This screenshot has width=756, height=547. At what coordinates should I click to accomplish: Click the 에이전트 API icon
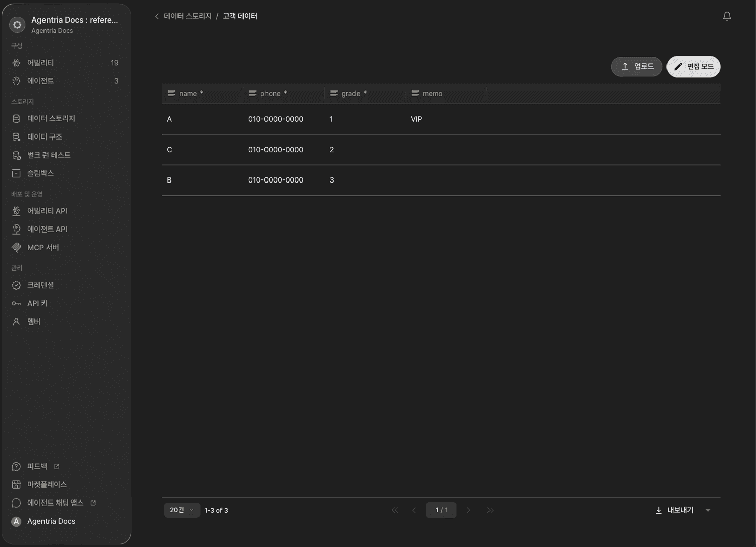(x=16, y=229)
